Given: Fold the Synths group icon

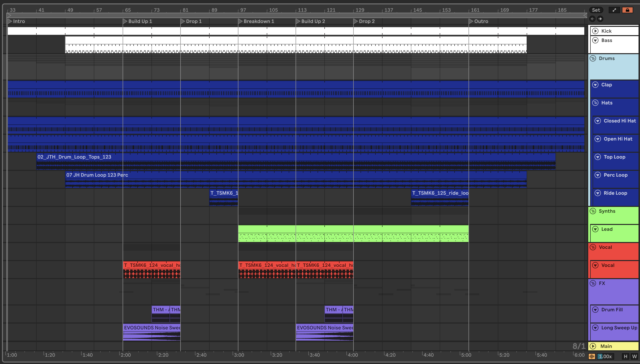Looking at the screenshot, I should 593,211.
